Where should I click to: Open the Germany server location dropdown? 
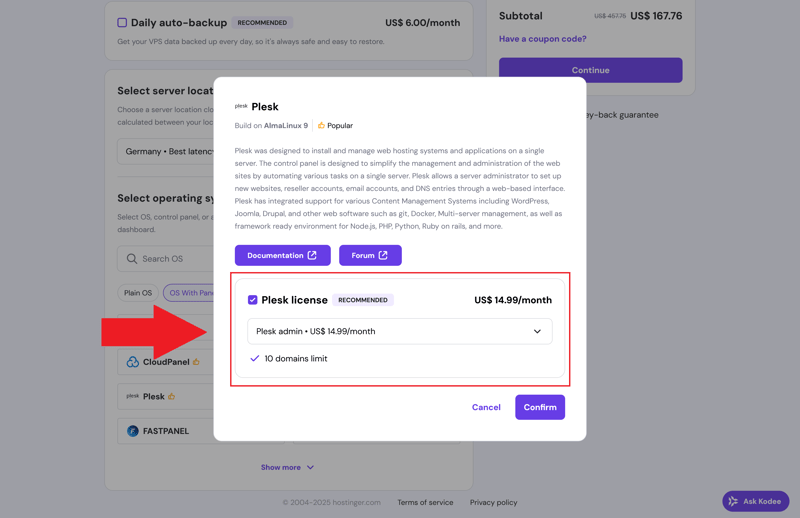(x=166, y=152)
